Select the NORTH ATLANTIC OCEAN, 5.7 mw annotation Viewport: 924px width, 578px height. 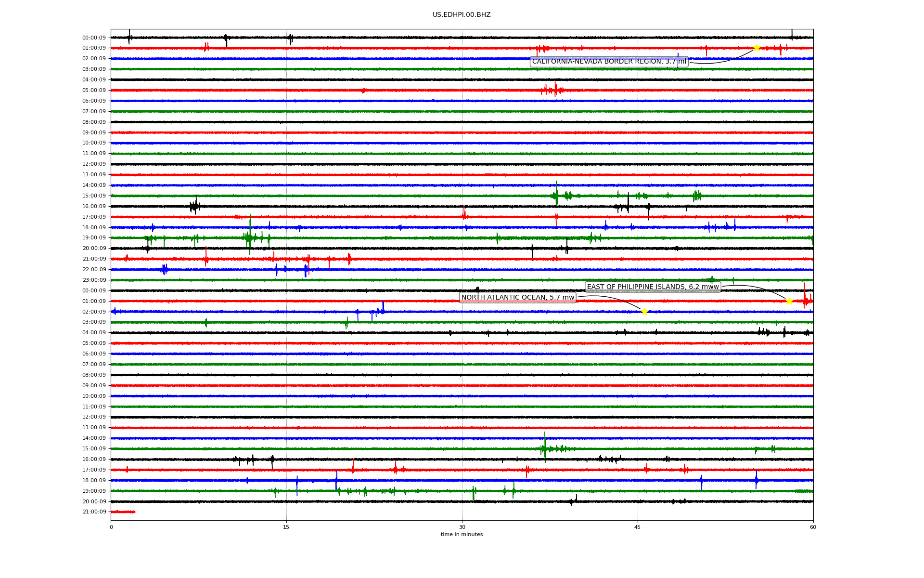(518, 298)
